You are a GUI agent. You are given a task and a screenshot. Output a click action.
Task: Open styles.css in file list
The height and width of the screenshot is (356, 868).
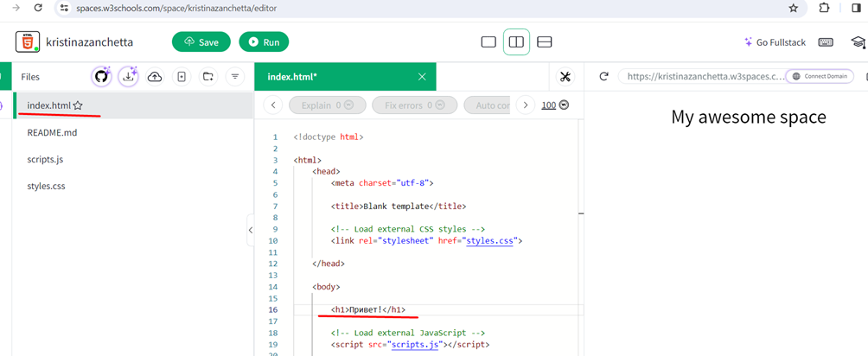point(46,186)
